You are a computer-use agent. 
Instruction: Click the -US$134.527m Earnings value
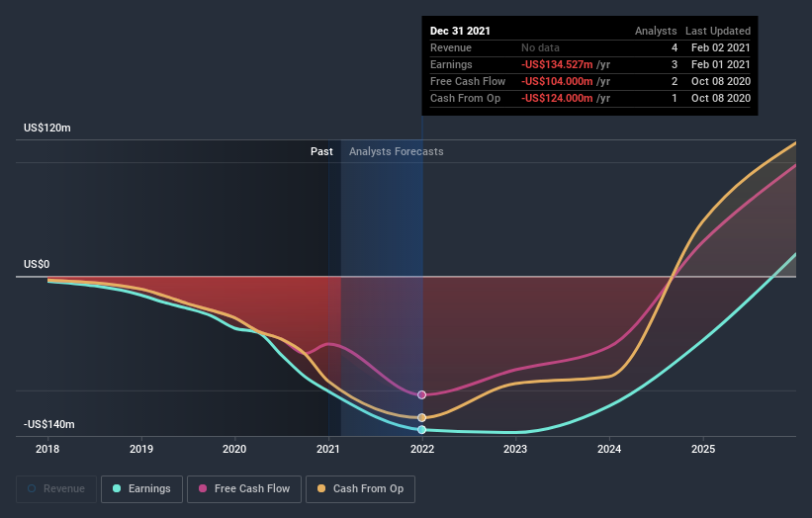tap(557, 64)
